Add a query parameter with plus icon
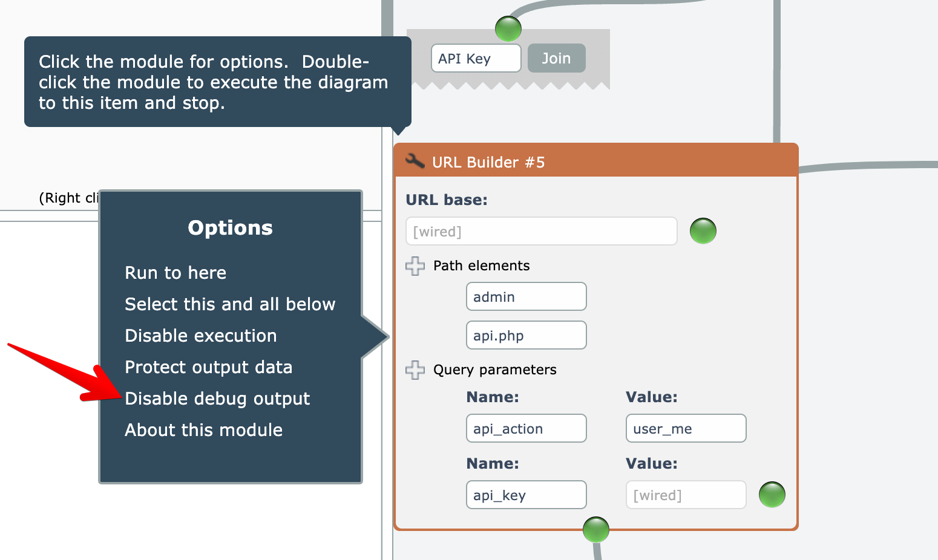 pyautogui.click(x=415, y=370)
